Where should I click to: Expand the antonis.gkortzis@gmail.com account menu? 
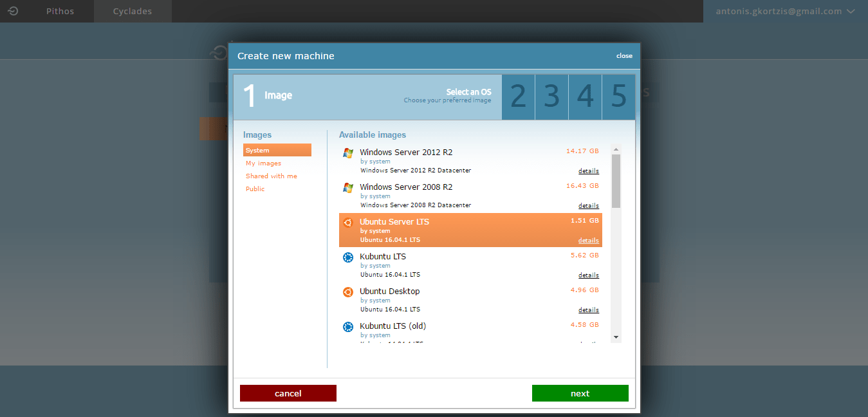pyautogui.click(x=785, y=11)
